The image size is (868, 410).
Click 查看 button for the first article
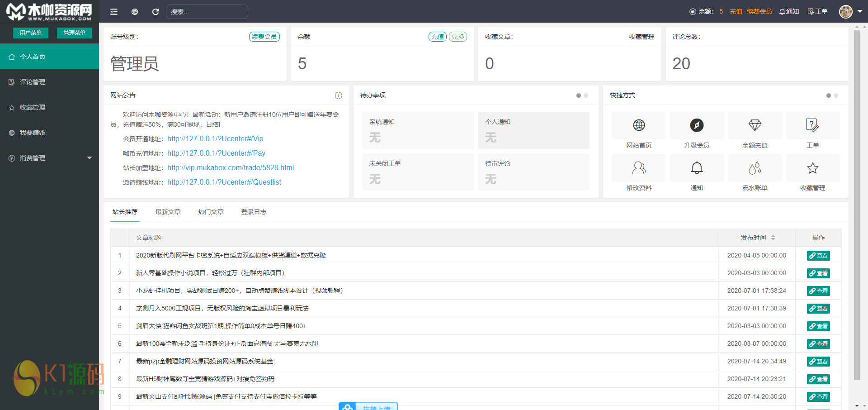click(818, 256)
